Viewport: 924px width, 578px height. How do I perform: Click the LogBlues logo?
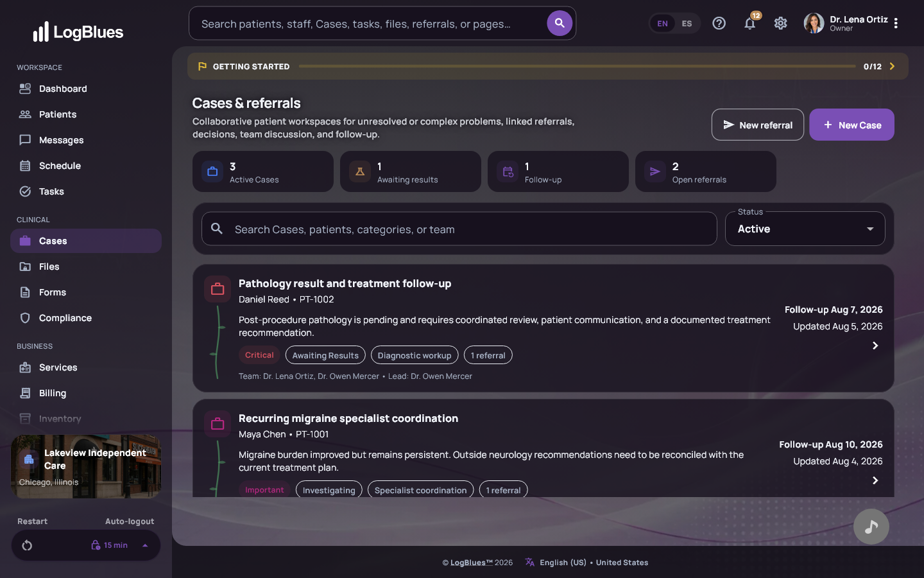[78, 31]
